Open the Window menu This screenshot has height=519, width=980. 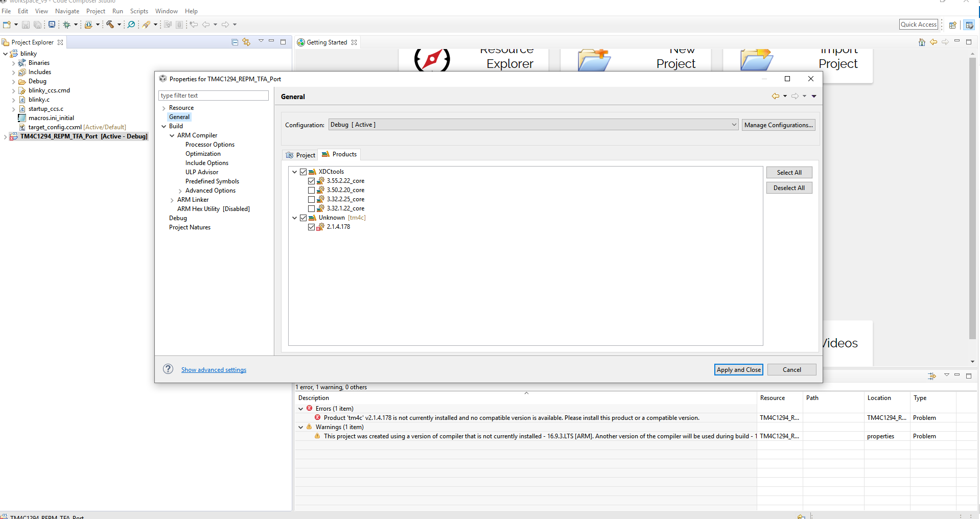pyautogui.click(x=167, y=11)
